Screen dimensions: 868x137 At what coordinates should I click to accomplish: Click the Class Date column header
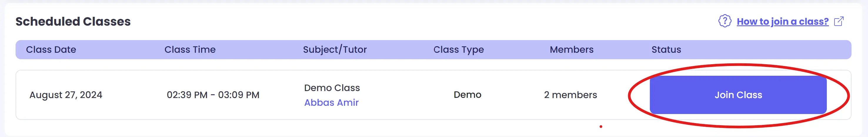51,49
